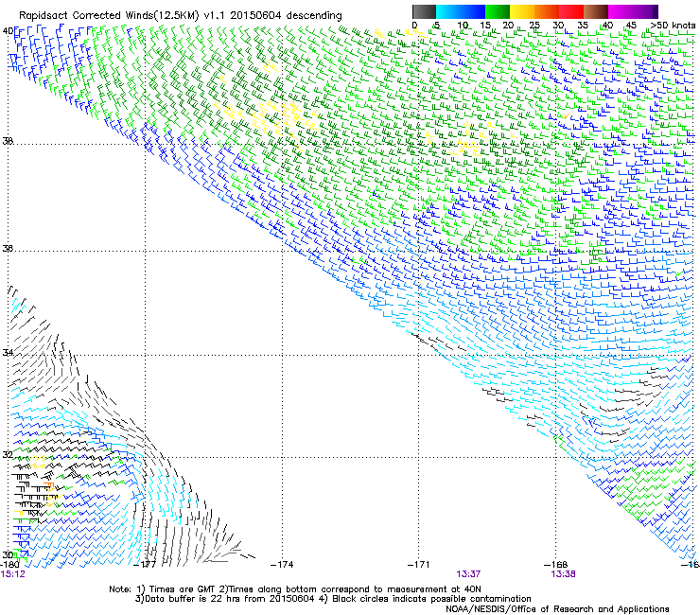This screenshot has height=615, width=700.
Task: Click the '-174' longitude axis label
Action: click(282, 564)
